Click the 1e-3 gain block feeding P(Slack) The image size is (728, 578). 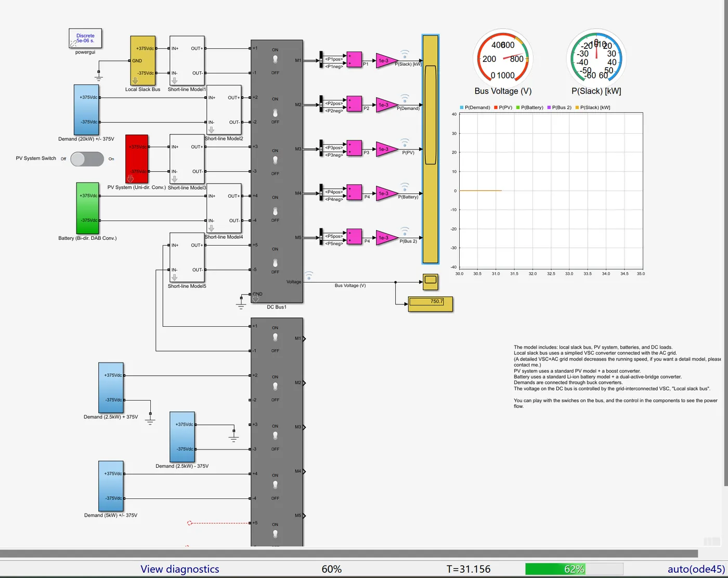[x=385, y=60]
